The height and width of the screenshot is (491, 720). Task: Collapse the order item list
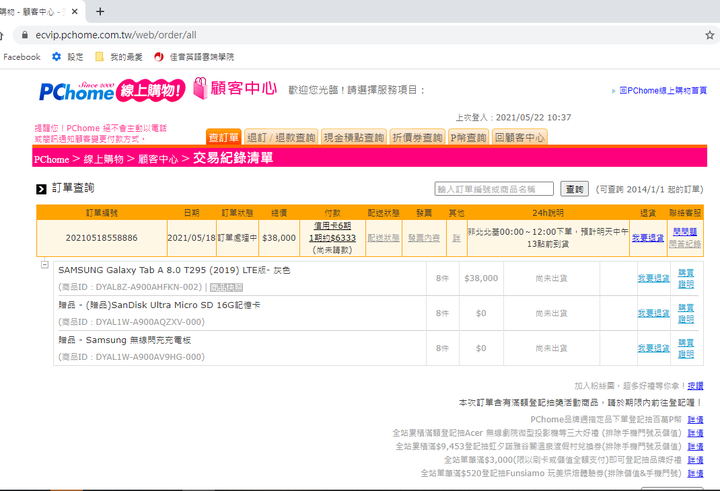coord(45,264)
